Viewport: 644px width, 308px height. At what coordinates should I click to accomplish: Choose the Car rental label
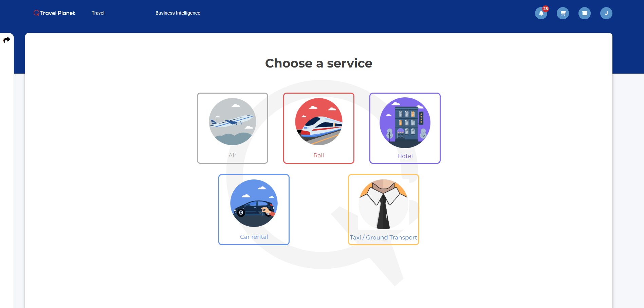(254, 237)
